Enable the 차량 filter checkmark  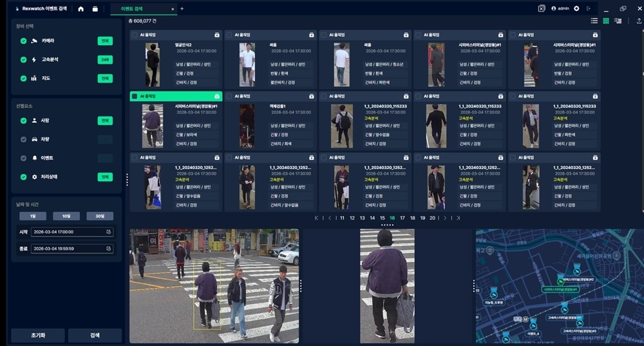tap(24, 139)
